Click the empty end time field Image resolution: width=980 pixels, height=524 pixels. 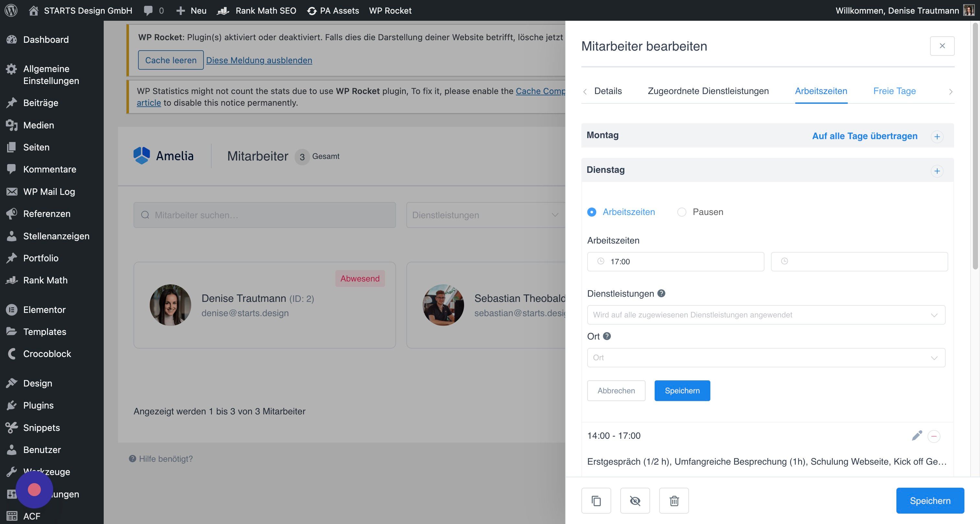[859, 261]
